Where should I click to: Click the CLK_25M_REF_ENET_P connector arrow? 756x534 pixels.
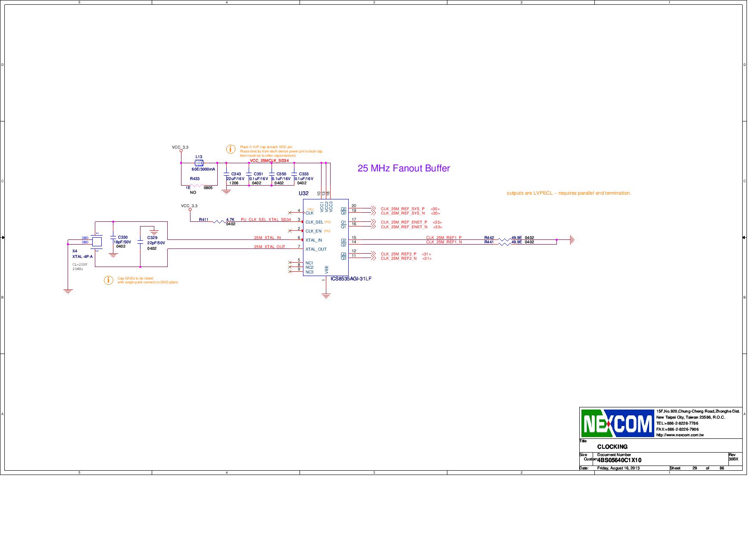tap(373, 222)
